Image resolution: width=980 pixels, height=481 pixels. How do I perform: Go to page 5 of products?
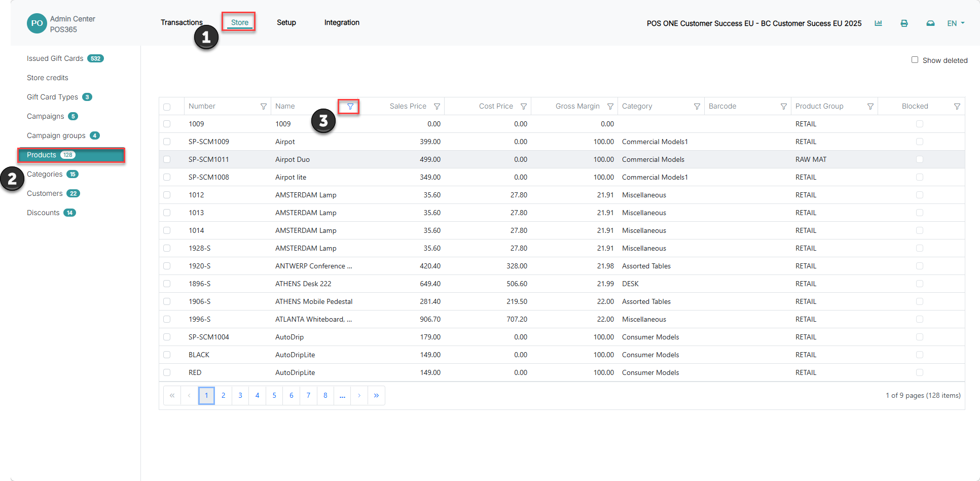coord(274,395)
